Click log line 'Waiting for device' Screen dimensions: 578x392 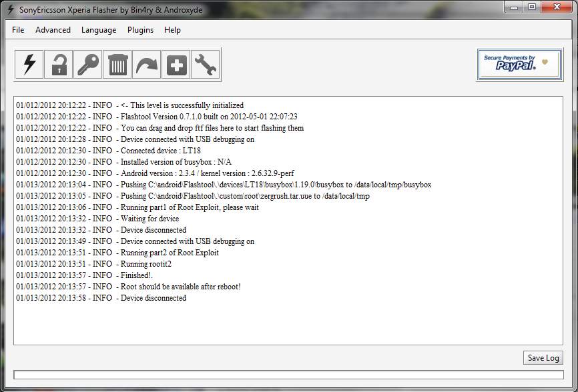click(97, 219)
